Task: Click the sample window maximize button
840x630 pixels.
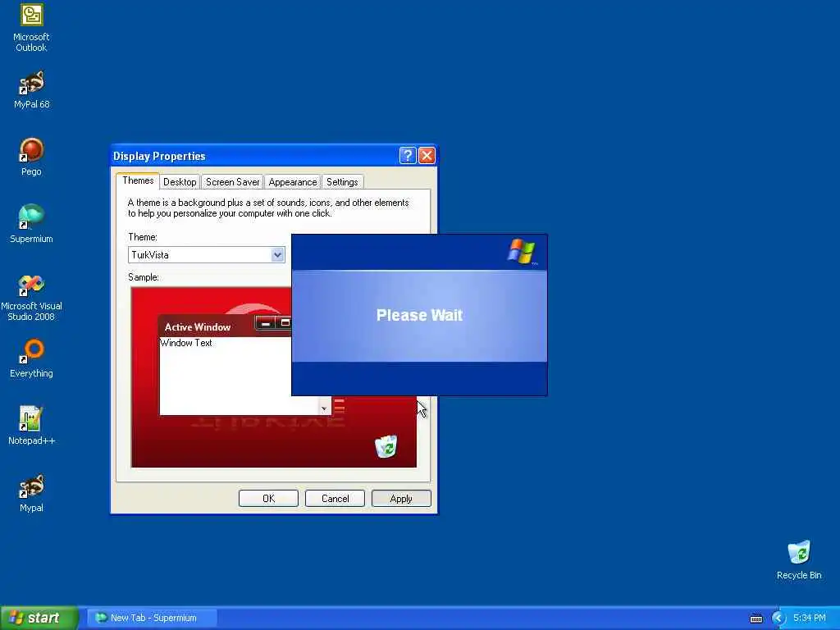Action: tap(285, 323)
